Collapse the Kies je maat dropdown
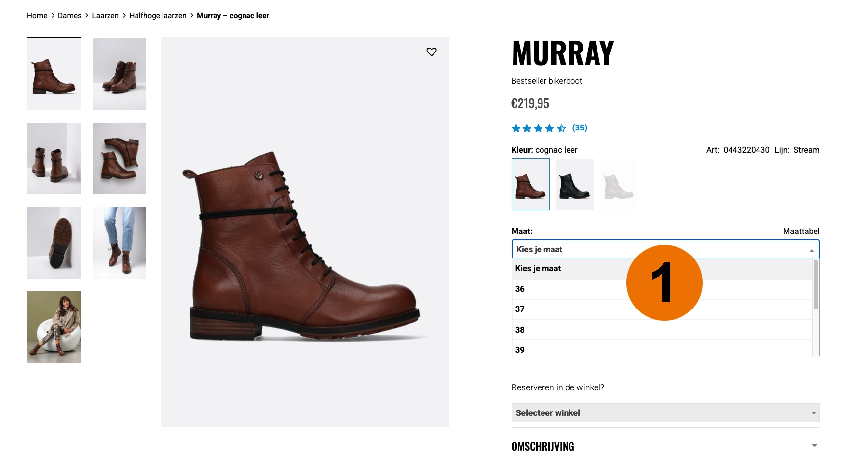This screenshot has width=868, height=464. [665, 249]
